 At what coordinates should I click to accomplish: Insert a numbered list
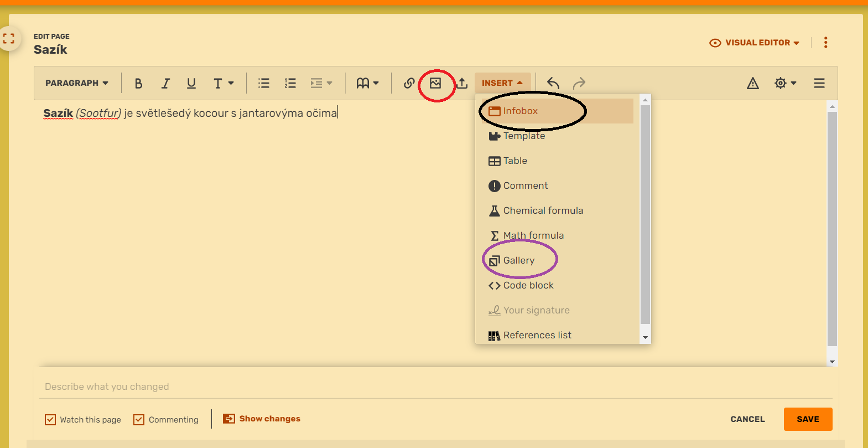pos(290,83)
